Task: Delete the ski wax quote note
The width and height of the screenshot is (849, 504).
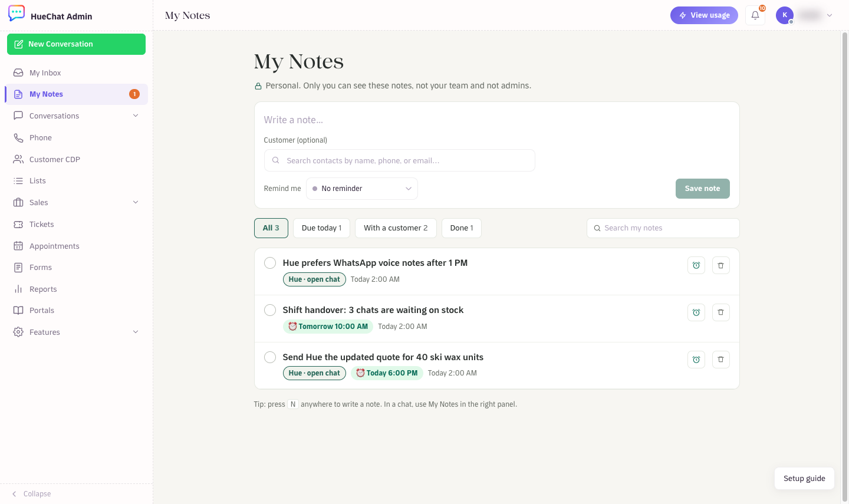Action: [721, 360]
